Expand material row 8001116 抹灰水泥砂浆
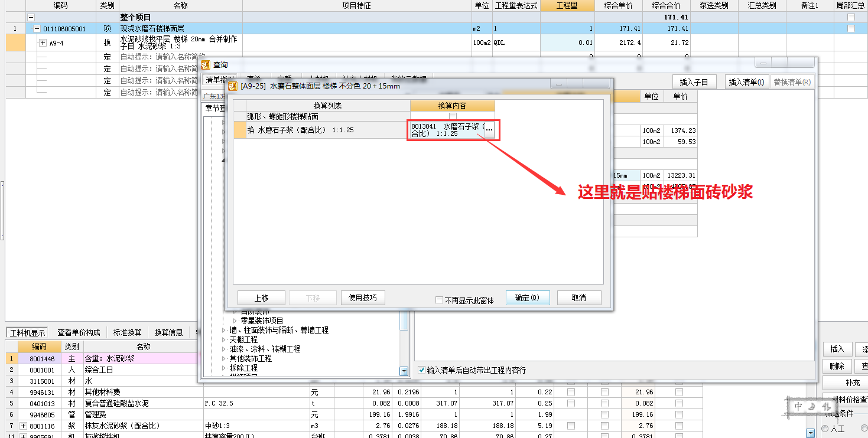The image size is (868, 438). click(x=24, y=426)
